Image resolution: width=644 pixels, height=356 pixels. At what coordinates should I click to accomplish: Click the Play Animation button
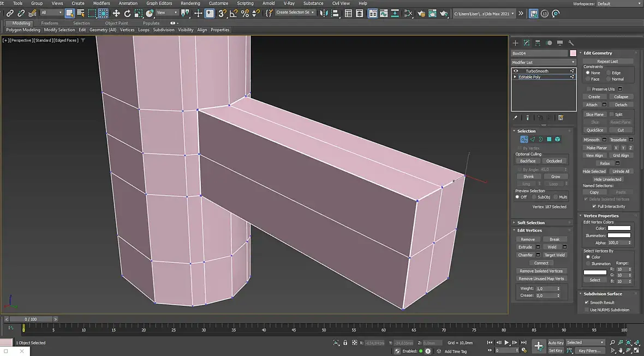click(x=507, y=342)
